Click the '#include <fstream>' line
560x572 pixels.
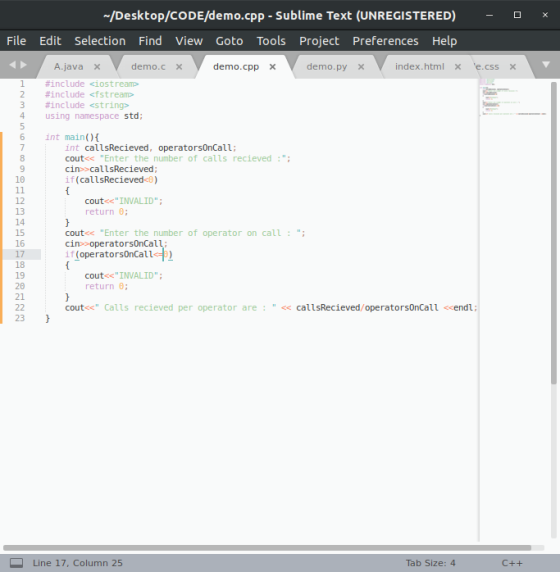[x=89, y=94]
